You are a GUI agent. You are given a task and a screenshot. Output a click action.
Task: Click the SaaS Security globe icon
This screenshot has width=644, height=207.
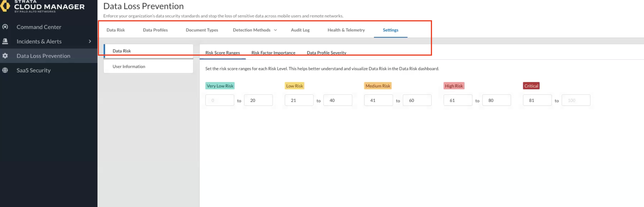coord(5,70)
